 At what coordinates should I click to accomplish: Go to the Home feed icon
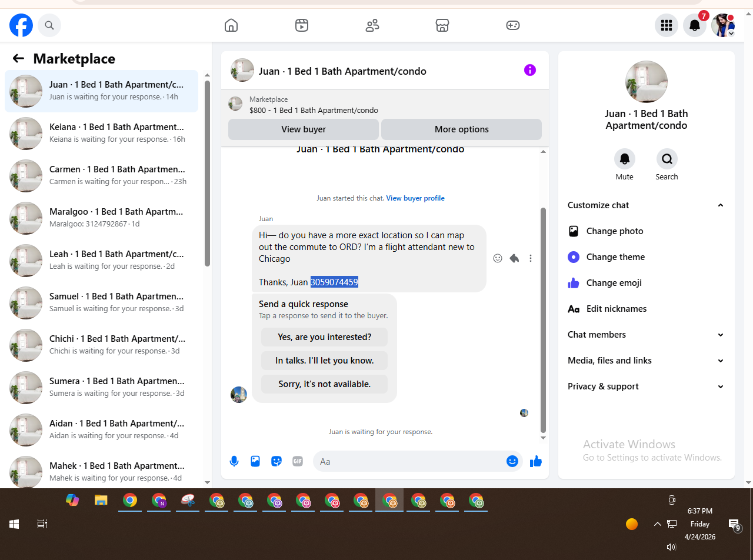tap(231, 25)
